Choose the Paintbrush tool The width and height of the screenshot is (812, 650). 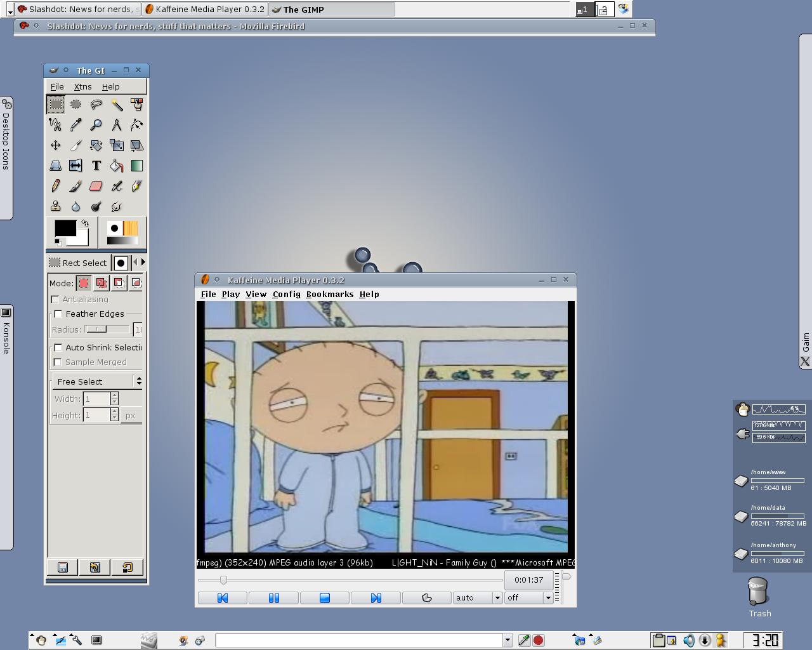76,186
